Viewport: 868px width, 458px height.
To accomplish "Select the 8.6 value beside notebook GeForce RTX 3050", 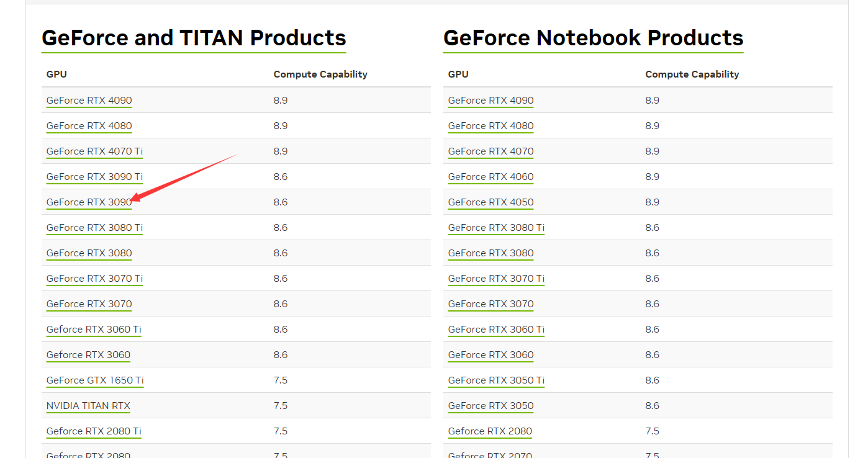I will [652, 406].
